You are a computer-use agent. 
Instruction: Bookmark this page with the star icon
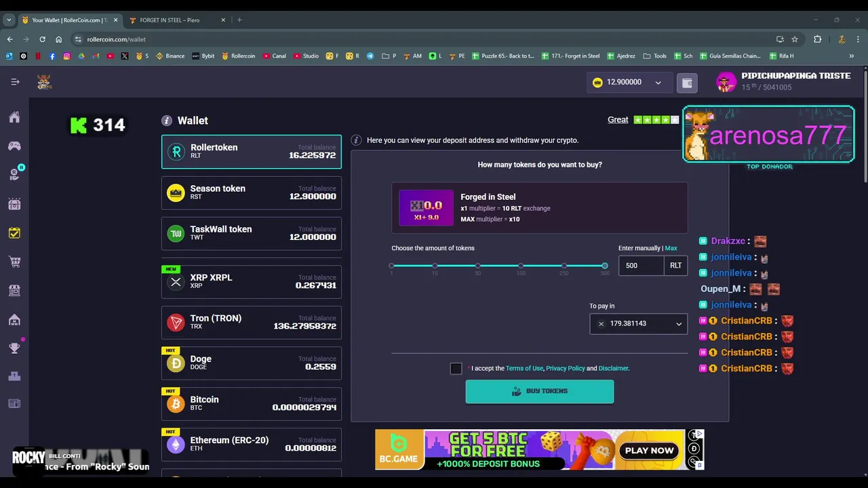coord(795,39)
